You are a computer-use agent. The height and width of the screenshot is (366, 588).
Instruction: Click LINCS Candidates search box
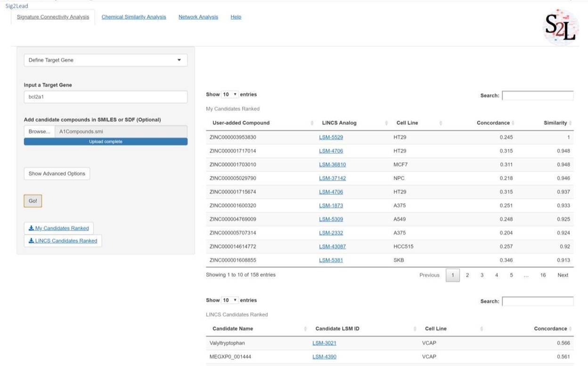click(x=538, y=301)
